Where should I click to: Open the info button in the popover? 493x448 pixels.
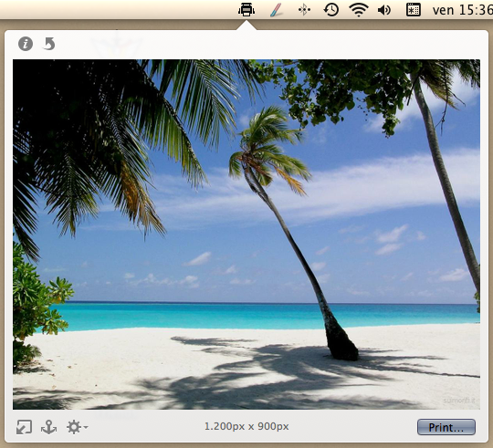click(26, 44)
